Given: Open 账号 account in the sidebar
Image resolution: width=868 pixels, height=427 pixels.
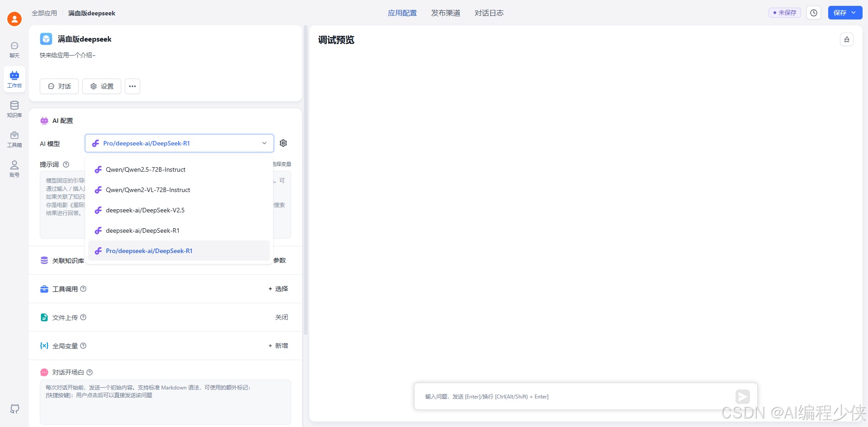Looking at the screenshot, I should pyautogui.click(x=14, y=169).
